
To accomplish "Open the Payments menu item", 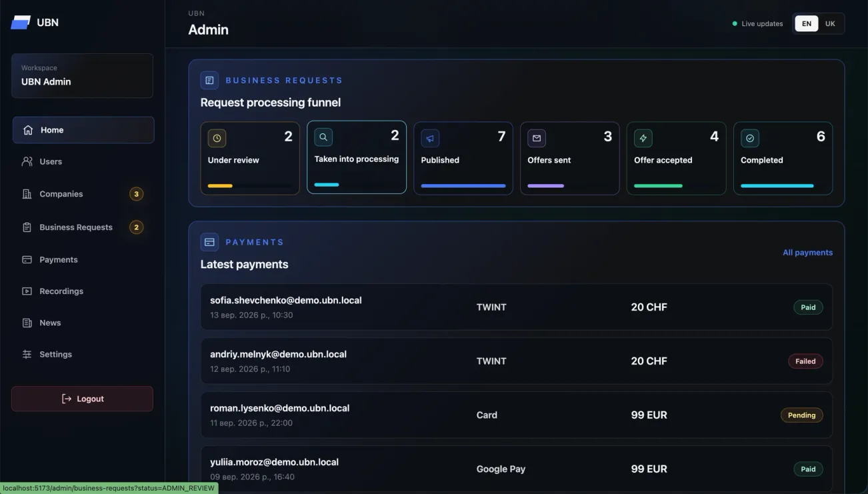I will [83, 259].
